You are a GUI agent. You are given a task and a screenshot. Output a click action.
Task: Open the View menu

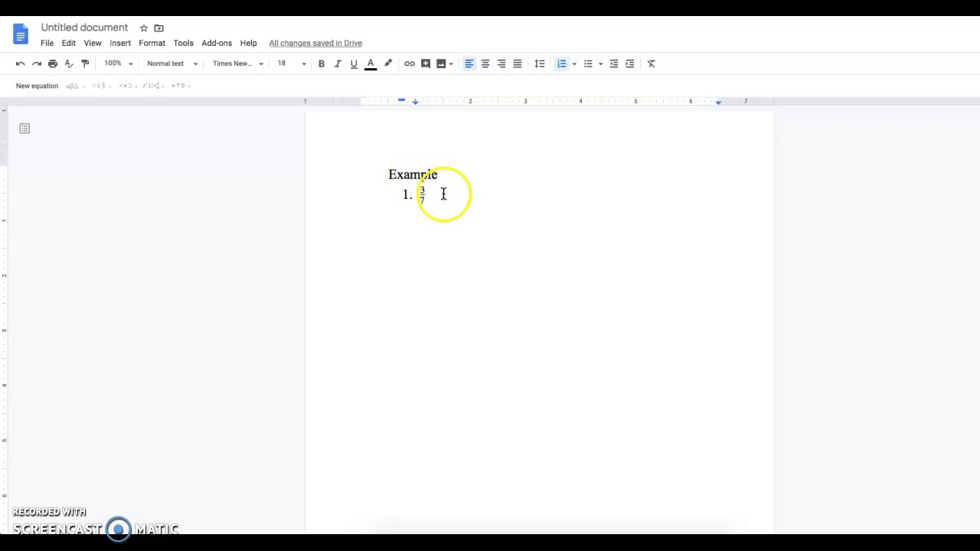pyautogui.click(x=93, y=44)
